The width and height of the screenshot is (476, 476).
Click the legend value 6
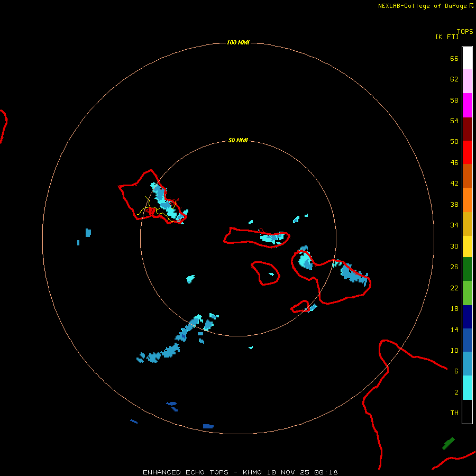(x=456, y=371)
